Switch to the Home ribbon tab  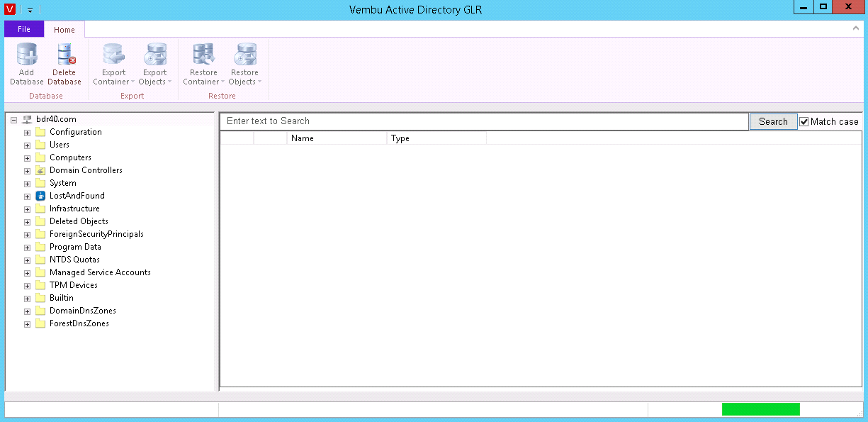click(x=64, y=30)
